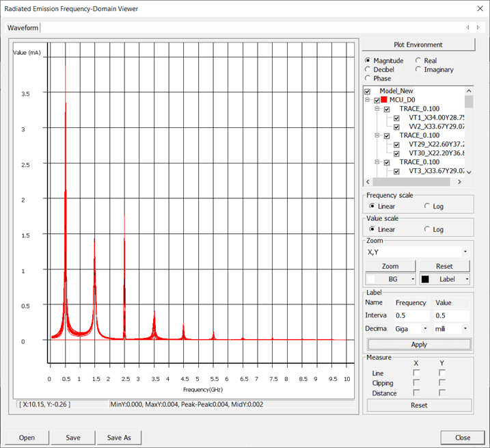The width and height of the screenshot is (490, 448).
Task: Uncheck the Model_New checkbox
Action: click(x=368, y=91)
